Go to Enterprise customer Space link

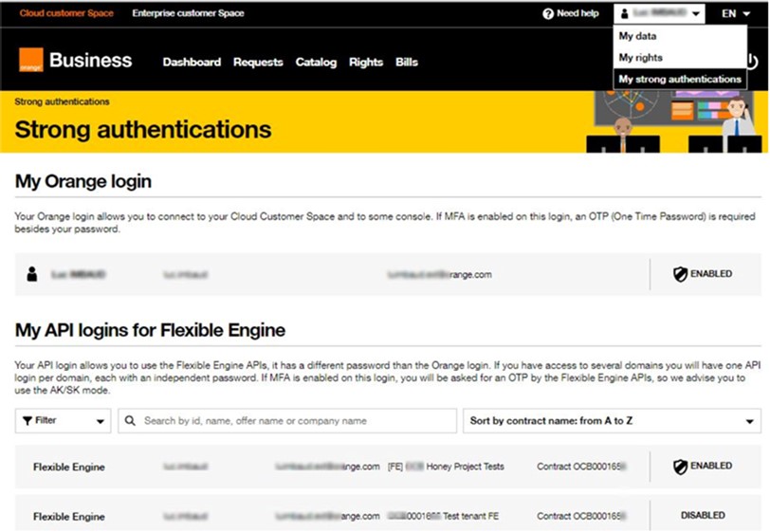pyautogui.click(x=188, y=13)
